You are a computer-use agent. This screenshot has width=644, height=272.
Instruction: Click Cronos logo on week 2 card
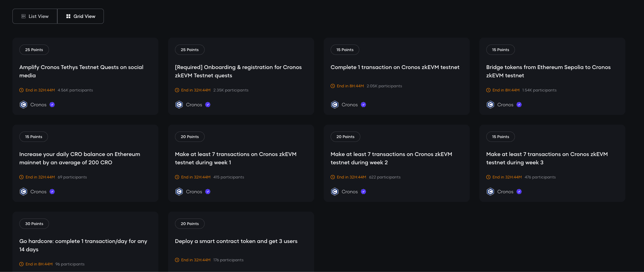(x=335, y=192)
